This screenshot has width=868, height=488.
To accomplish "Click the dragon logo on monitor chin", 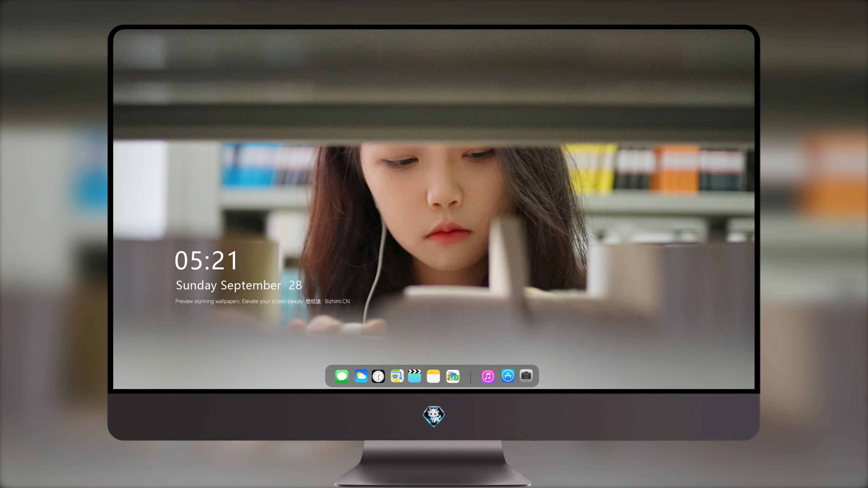I will [434, 416].
